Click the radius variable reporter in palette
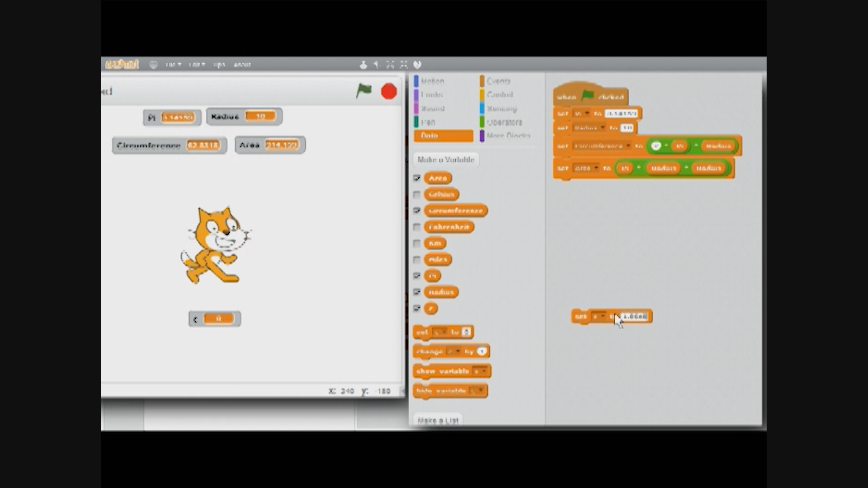The height and width of the screenshot is (488, 868). tap(441, 292)
